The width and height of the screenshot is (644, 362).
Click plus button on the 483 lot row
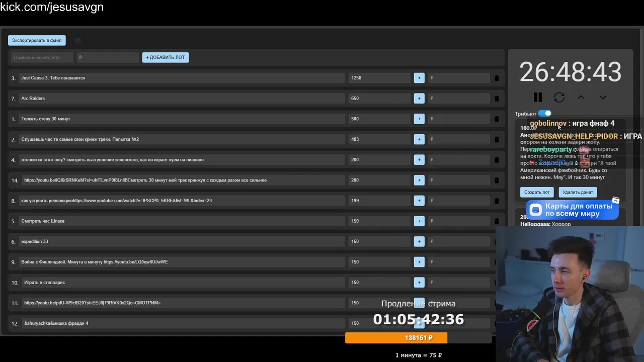click(419, 139)
